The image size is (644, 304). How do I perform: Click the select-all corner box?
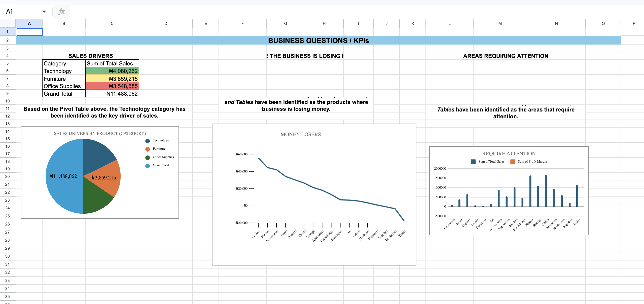pyautogui.click(x=8, y=23)
